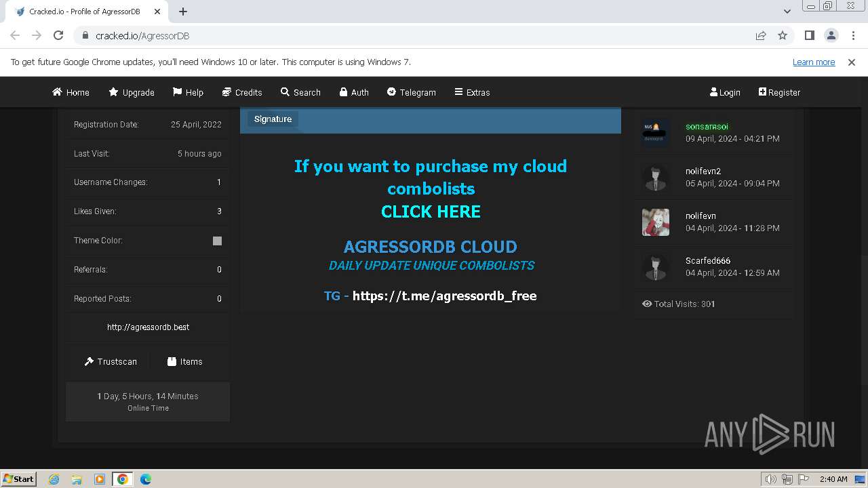This screenshot has height=488, width=868.
Task: Open the site Search
Action: click(300, 92)
